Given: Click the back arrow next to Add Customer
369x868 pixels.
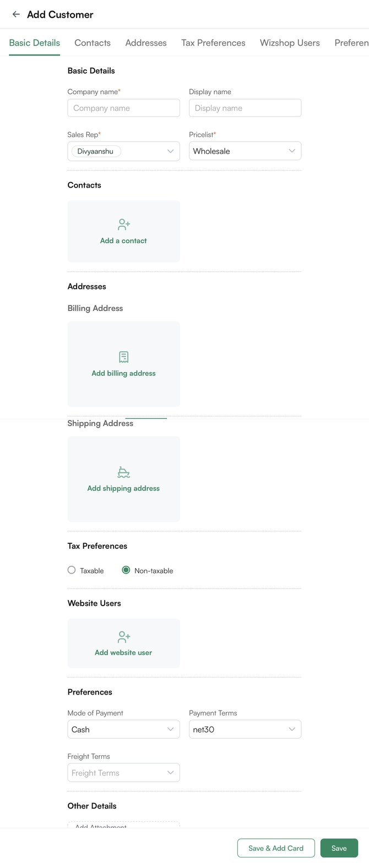Looking at the screenshot, I should pyautogui.click(x=15, y=14).
